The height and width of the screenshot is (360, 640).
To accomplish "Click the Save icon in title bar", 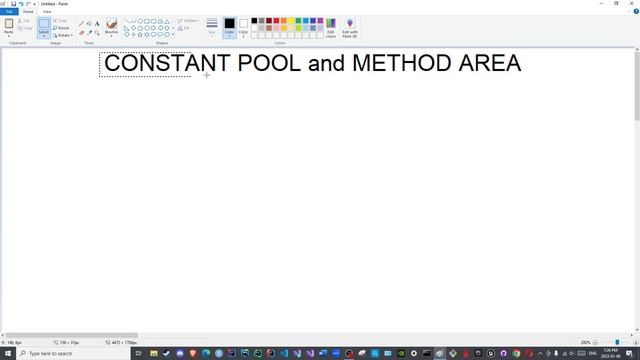I will (13, 4).
